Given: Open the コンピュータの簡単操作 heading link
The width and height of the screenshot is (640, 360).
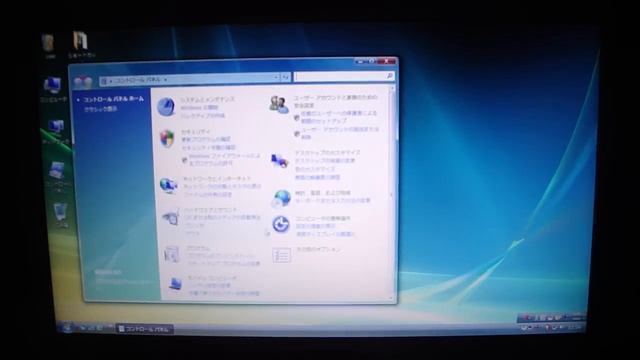Looking at the screenshot, I should [322, 218].
